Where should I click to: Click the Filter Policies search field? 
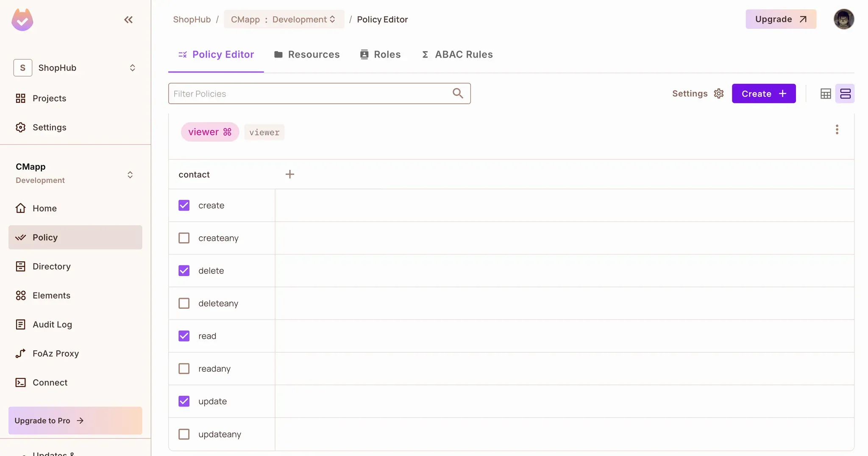[309, 94]
